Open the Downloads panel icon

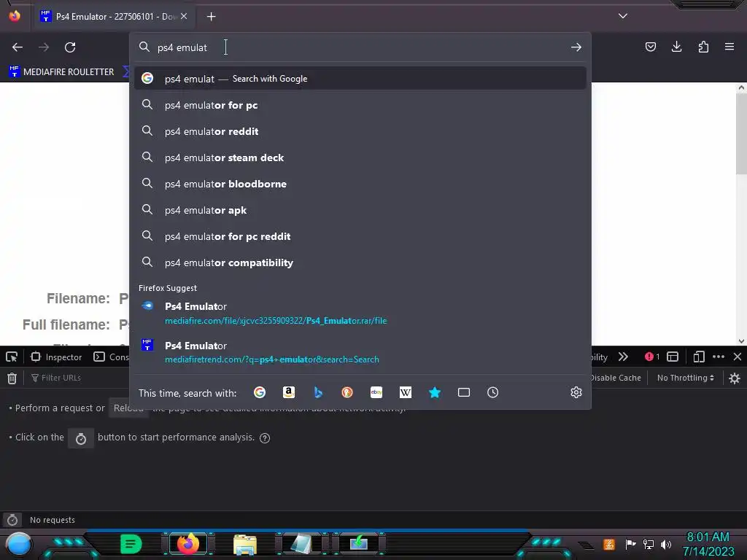[676, 47]
